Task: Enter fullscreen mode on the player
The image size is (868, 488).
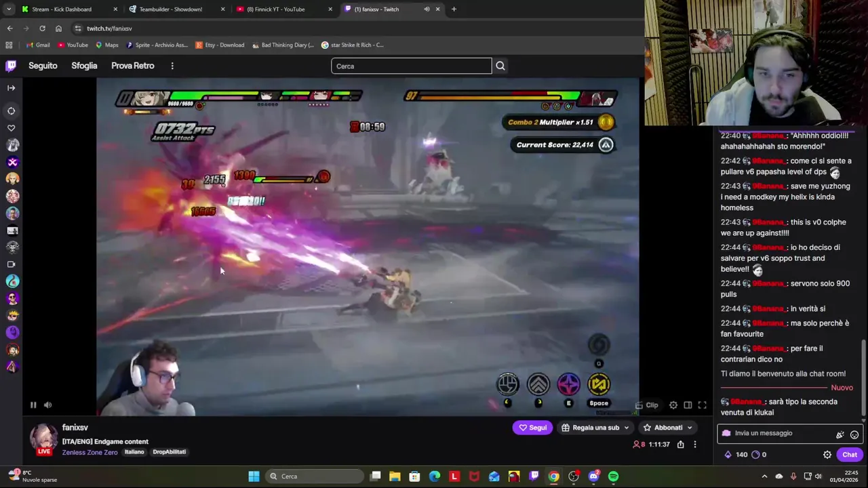Action: click(x=703, y=405)
